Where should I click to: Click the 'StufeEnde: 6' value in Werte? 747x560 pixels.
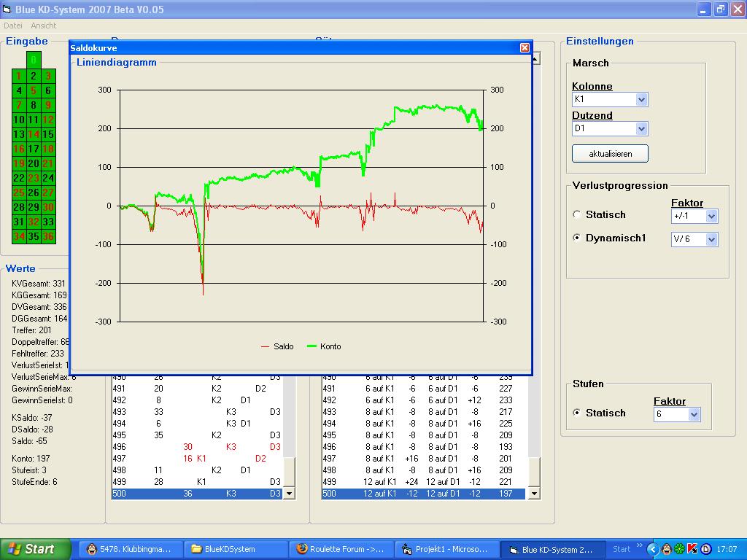[34, 482]
